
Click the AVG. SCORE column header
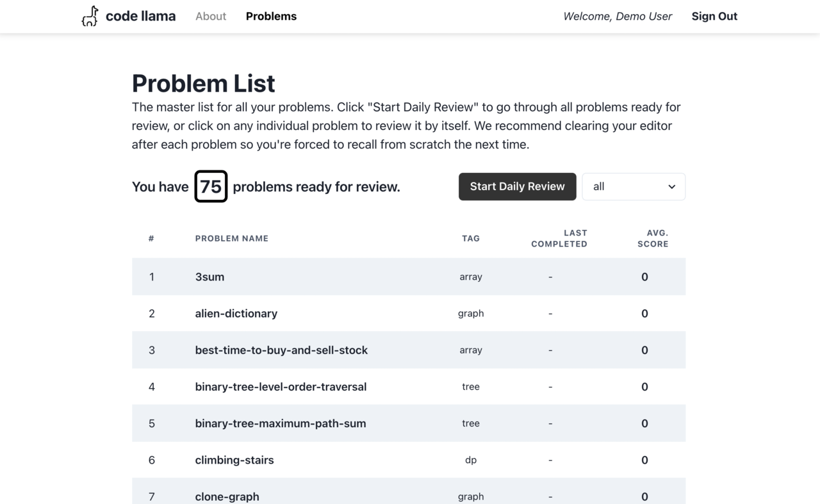point(653,238)
